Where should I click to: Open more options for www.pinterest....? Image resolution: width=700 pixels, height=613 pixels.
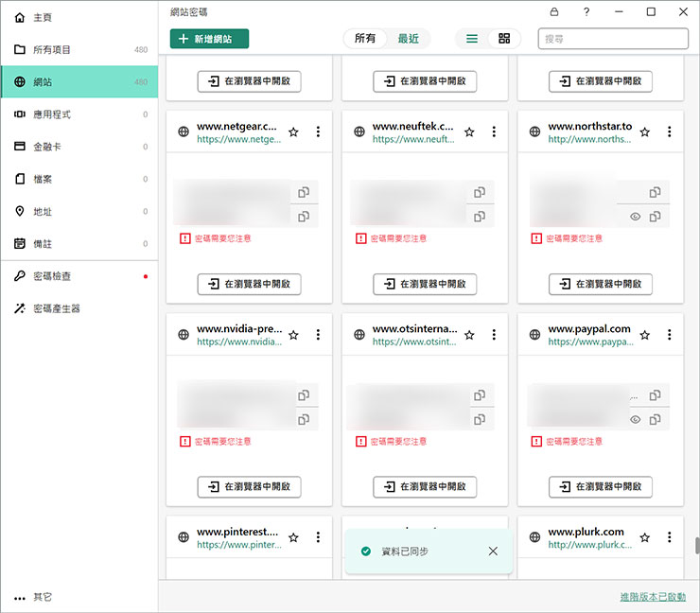318,537
